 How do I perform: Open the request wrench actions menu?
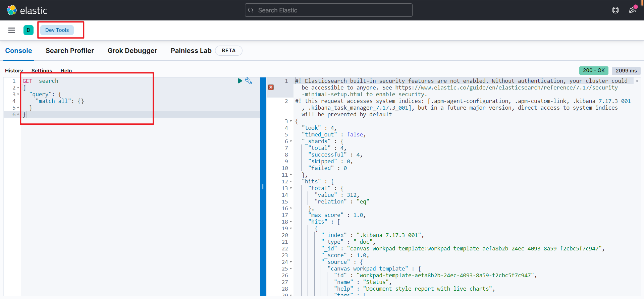click(x=249, y=81)
